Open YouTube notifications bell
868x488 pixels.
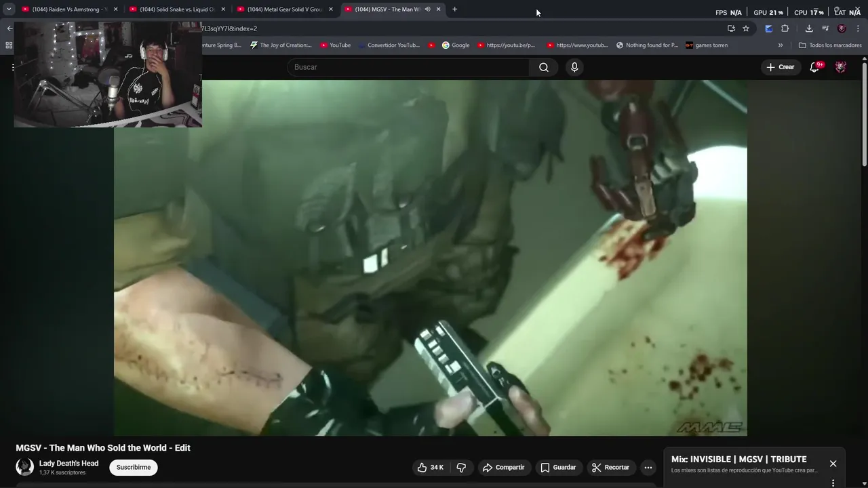coord(815,67)
